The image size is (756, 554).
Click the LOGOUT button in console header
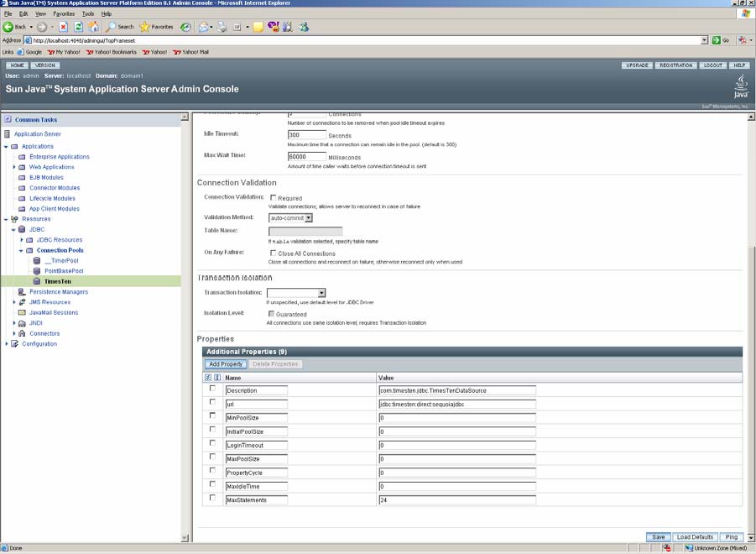712,65
